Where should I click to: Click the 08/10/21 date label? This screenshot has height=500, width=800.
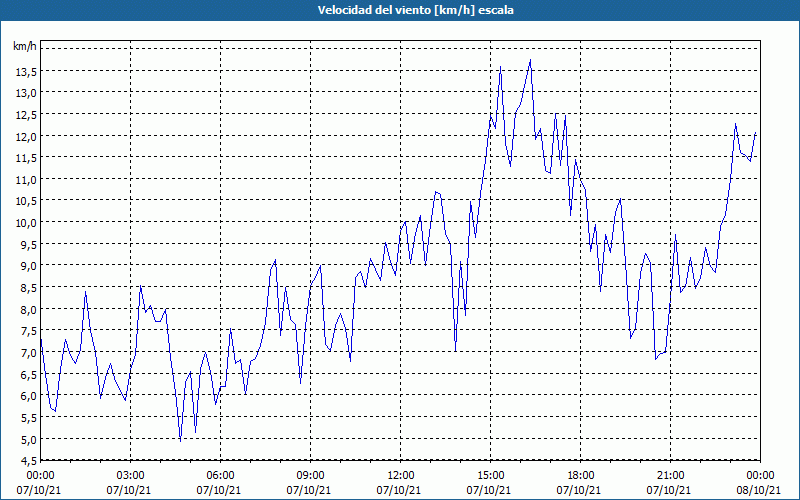[759, 490]
